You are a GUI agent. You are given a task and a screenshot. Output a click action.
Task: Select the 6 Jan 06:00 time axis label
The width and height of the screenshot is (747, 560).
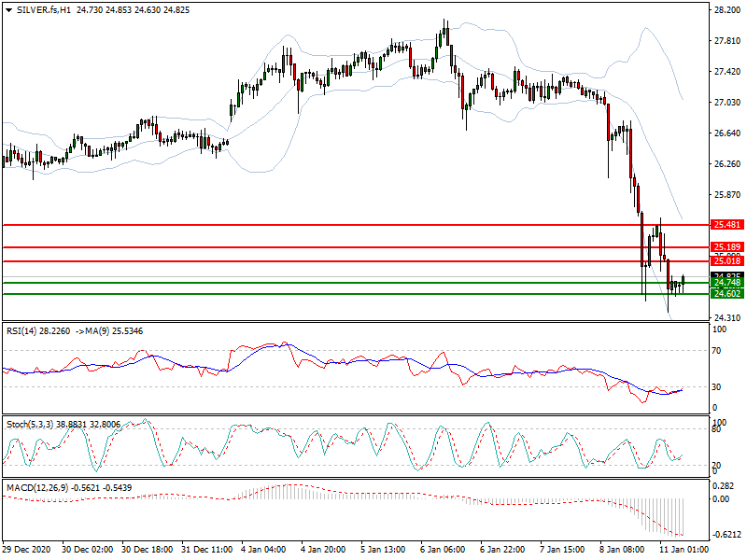[443, 550]
